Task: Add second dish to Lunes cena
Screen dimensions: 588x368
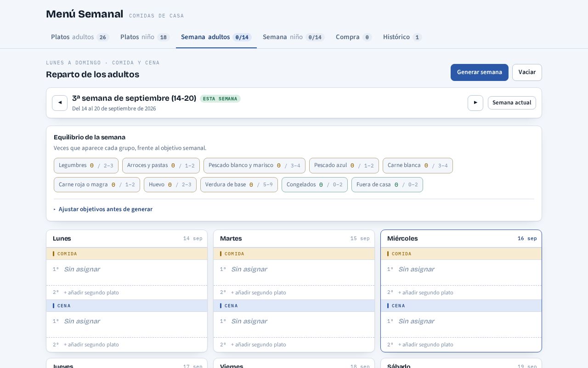Action: (127, 345)
